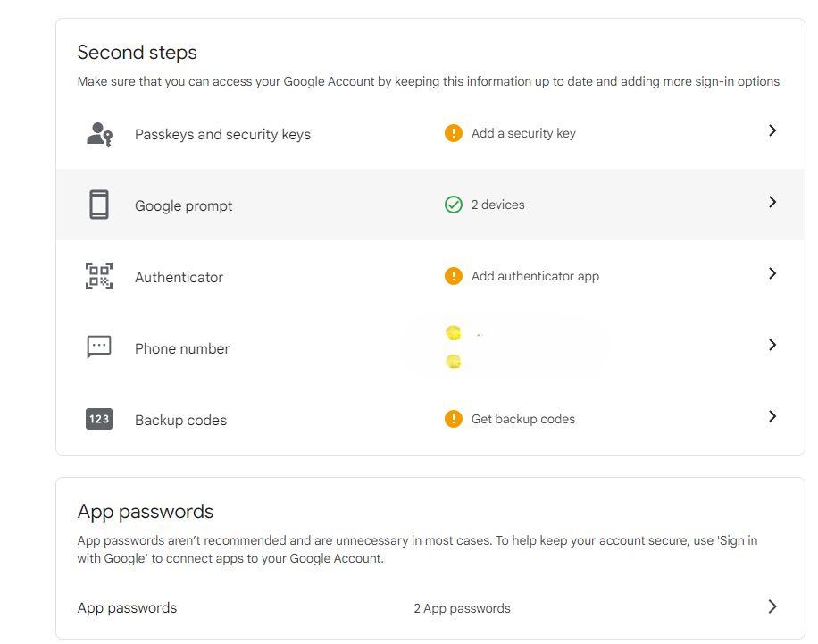Viewport: 818px width, 644px height.
Task: Expand the Authenticator row chevron
Action: tap(772, 273)
